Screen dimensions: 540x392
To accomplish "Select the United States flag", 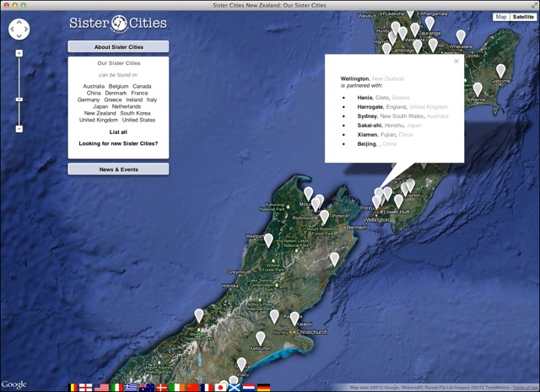I will click(x=101, y=388).
